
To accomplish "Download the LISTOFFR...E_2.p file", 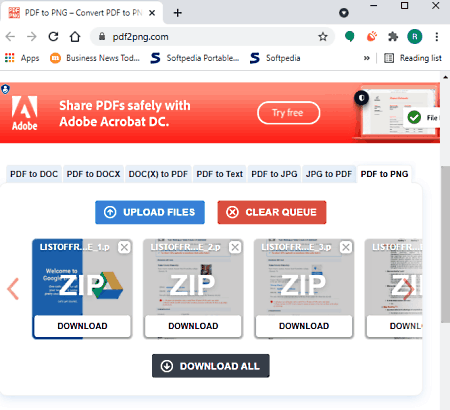I will 193,326.
